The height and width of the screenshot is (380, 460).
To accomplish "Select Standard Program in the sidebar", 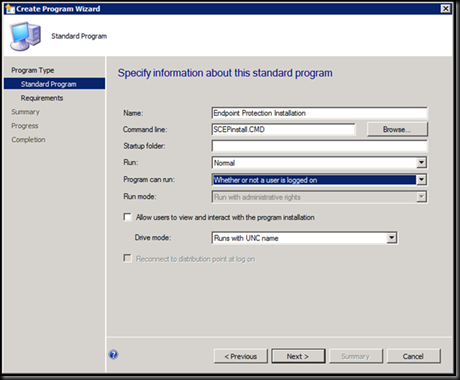I will click(x=54, y=84).
